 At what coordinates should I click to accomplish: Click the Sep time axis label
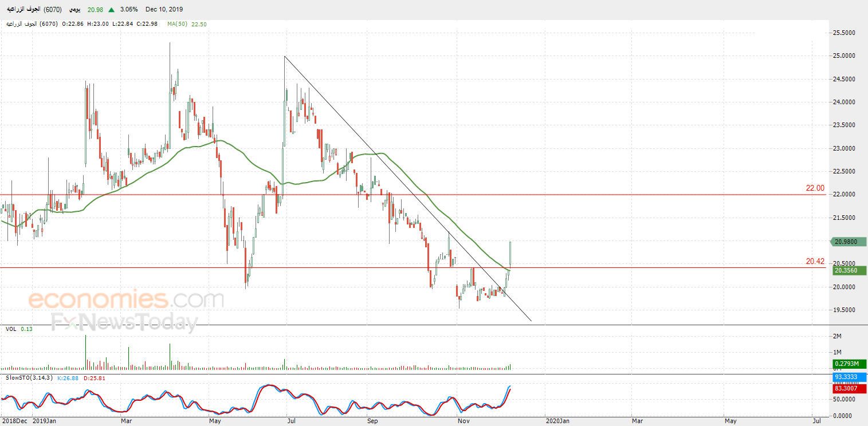click(x=373, y=421)
